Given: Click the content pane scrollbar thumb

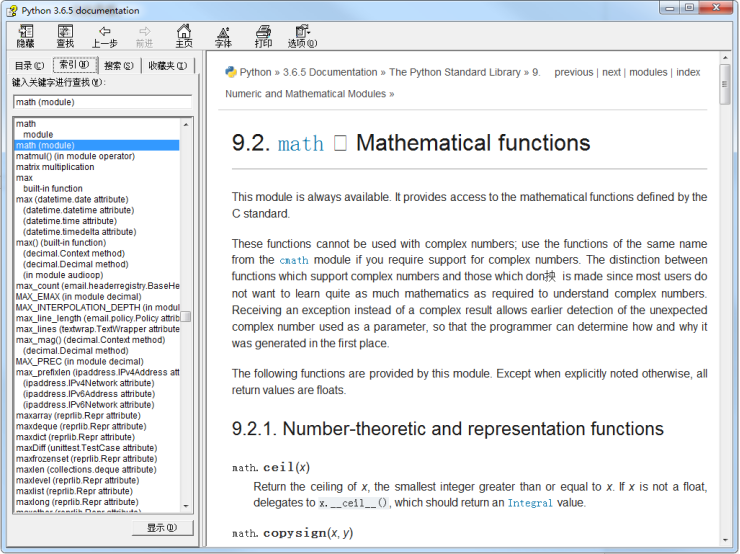Looking at the screenshot, I should [725, 84].
